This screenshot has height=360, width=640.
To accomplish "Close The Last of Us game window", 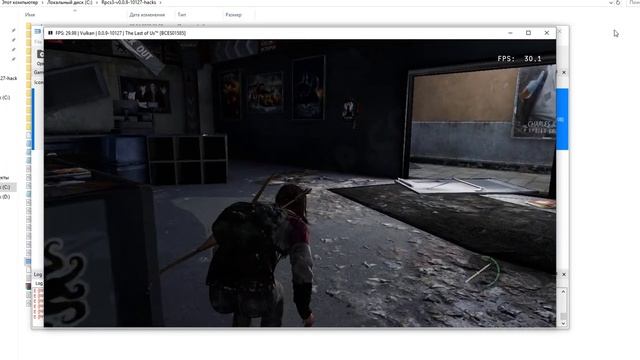I will click(547, 33).
